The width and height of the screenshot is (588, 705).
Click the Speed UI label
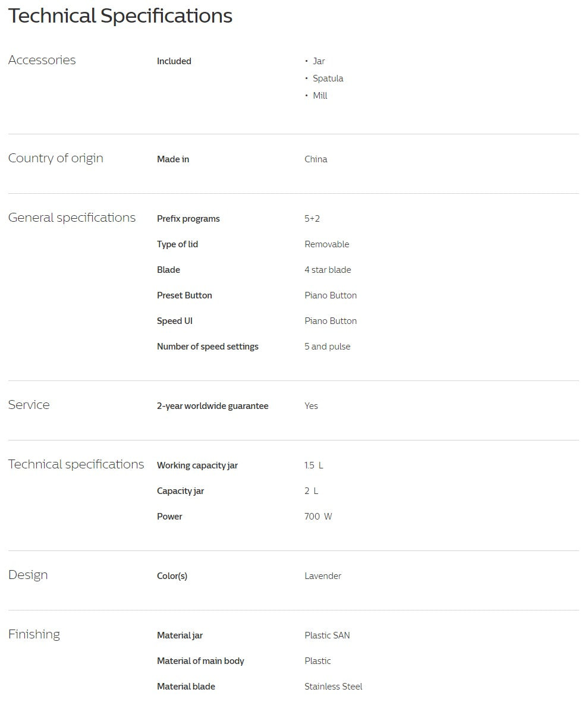point(174,321)
